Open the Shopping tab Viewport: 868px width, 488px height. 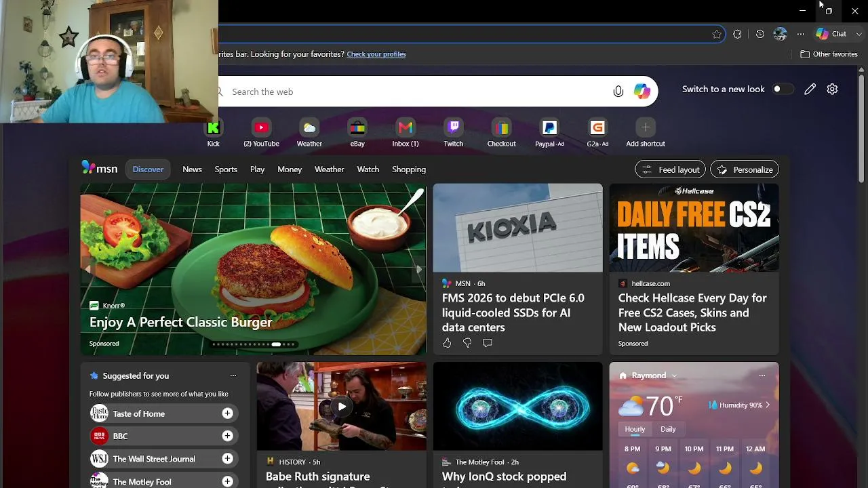(x=409, y=169)
